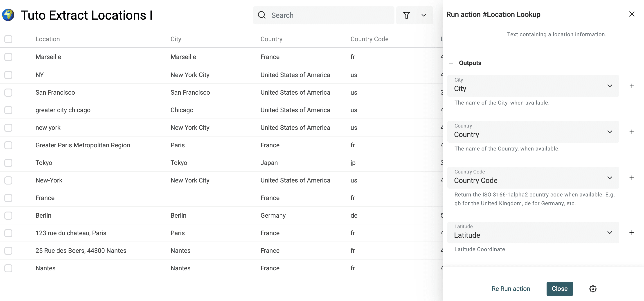644x301 pixels.
Task: Click the Chicago city cell
Action: coord(182,110)
